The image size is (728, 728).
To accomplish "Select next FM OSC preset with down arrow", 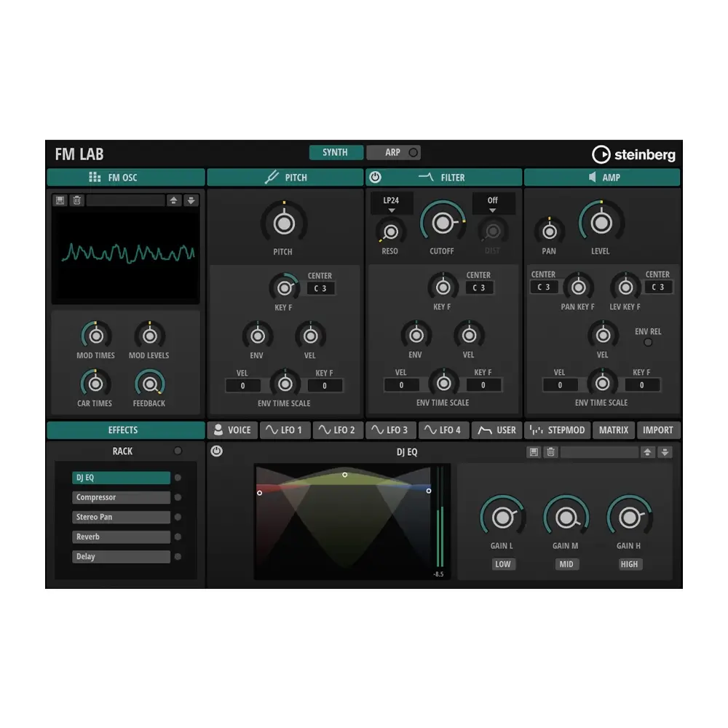I will 191,201.
